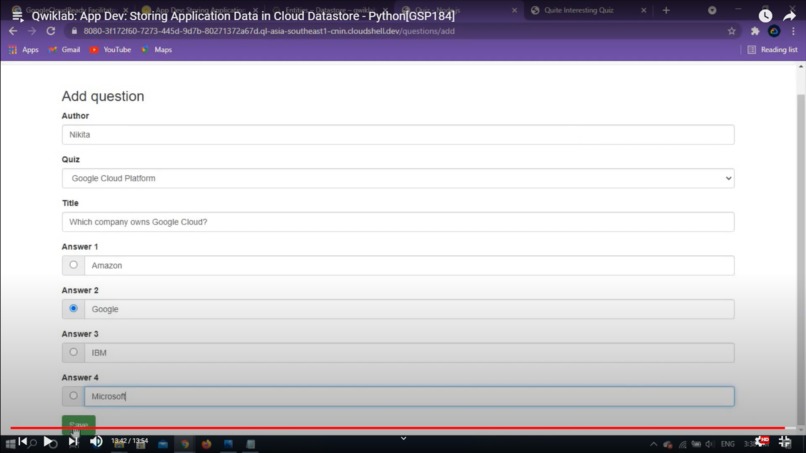Play the video
806x453 pixels.
click(x=48, y=441)
